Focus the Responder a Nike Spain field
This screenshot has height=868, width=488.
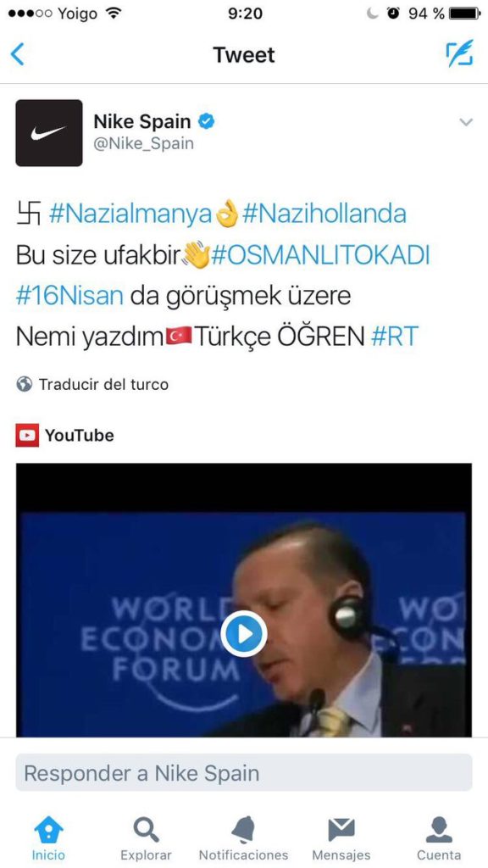[x=244, y=773]
